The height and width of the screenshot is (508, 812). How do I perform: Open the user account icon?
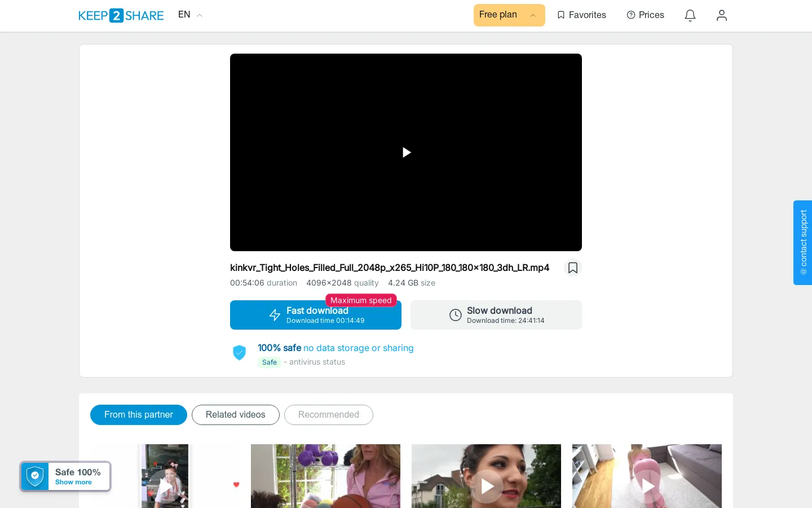tap(722, 15)
